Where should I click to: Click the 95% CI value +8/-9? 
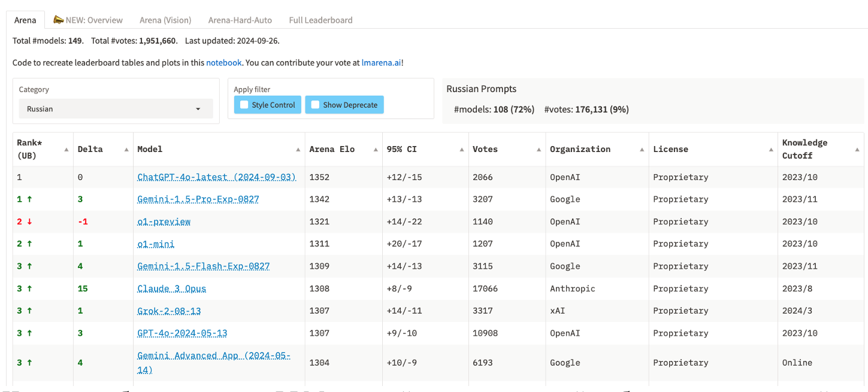[x=399, y=288]
